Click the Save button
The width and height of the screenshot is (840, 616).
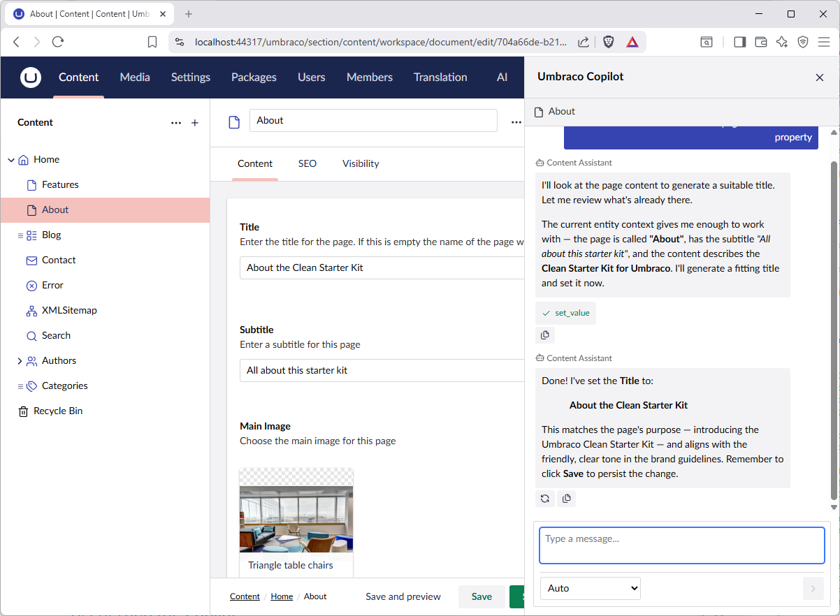tap(481, 596)
